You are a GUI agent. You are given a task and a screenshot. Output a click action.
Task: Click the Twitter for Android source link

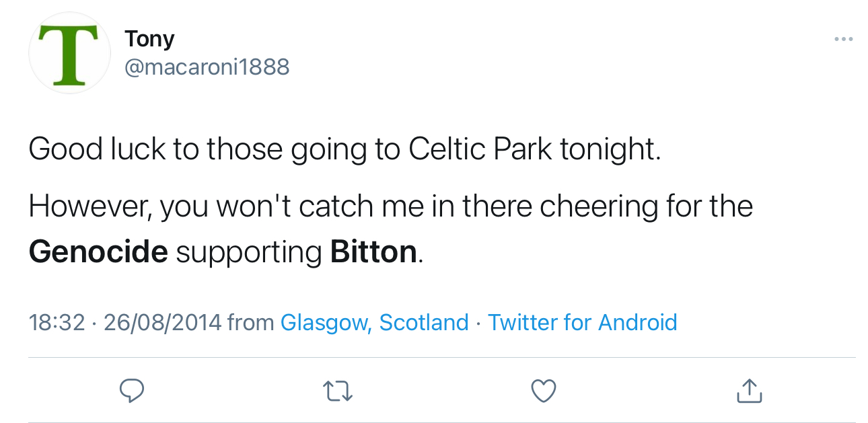coord(582,323)
